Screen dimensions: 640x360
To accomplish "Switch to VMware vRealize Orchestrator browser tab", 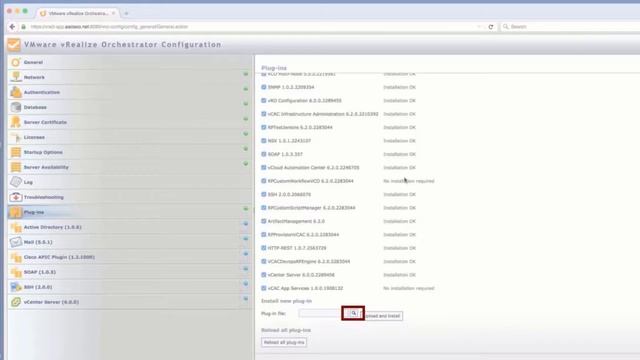I will point(78,13).
